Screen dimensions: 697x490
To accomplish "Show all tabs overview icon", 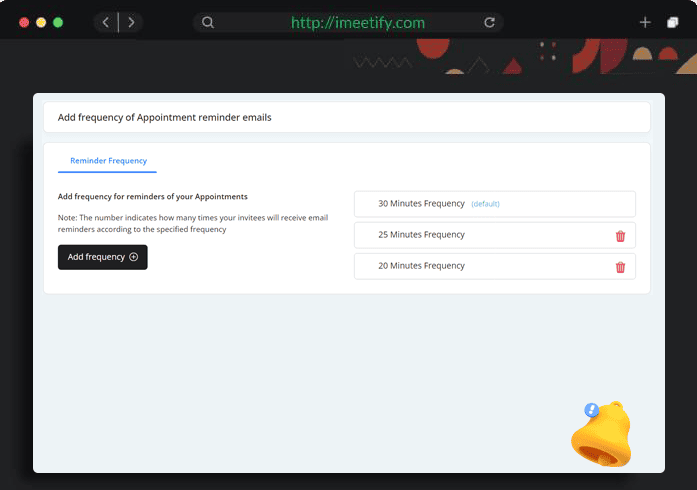I will 673,22.
